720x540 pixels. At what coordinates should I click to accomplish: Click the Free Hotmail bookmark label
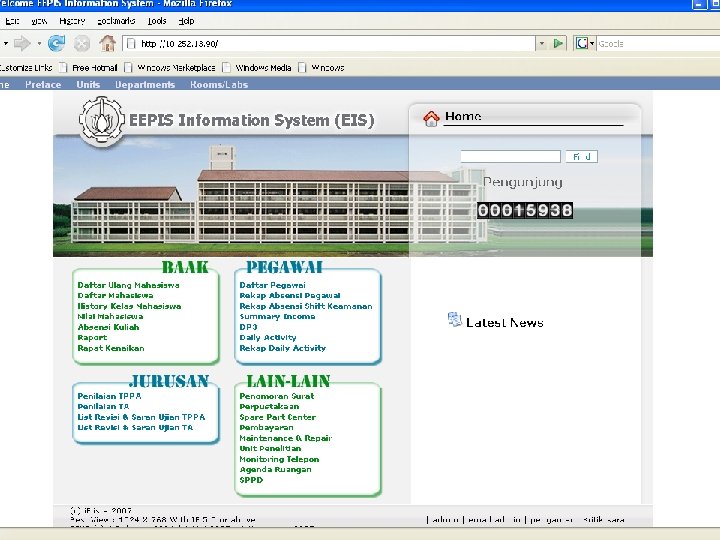click(x=95, y=68)
